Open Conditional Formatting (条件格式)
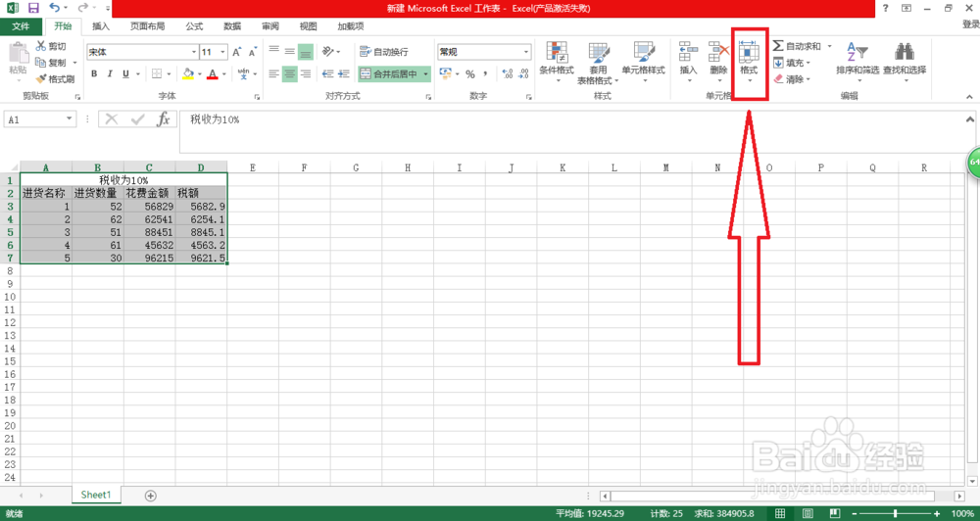Screen dimensions: 980x521 click(x=557, y=63)
